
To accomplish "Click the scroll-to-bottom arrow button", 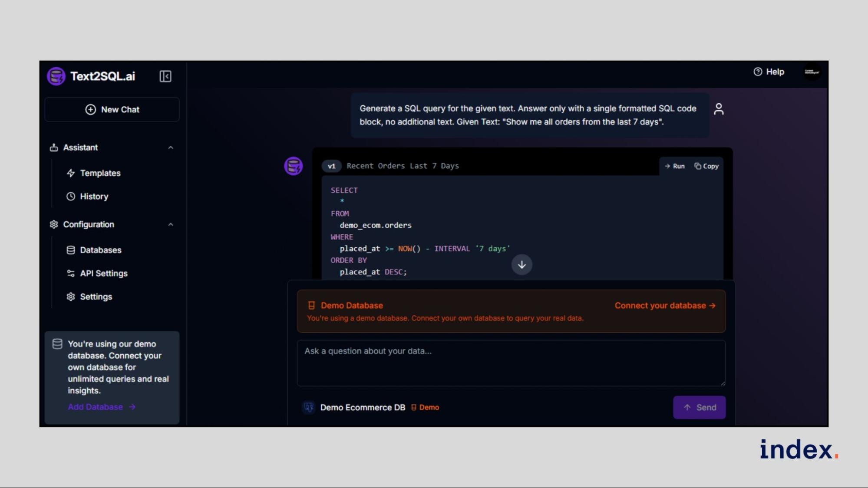I will (521, 265).
